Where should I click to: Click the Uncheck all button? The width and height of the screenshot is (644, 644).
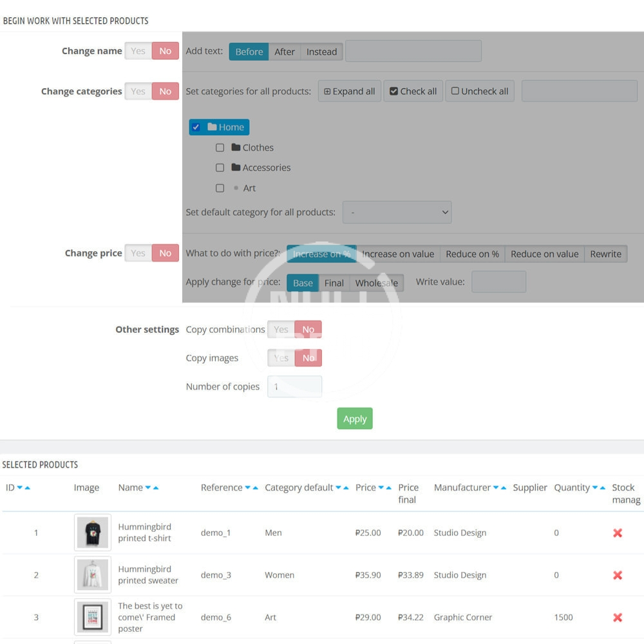(x=480, y=91)
